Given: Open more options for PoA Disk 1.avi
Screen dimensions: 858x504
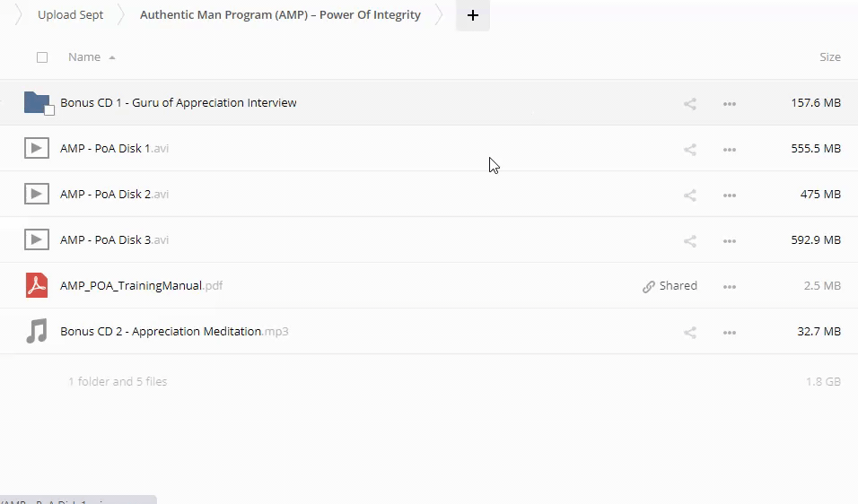Looking at the screenshot, I should 729,149.
